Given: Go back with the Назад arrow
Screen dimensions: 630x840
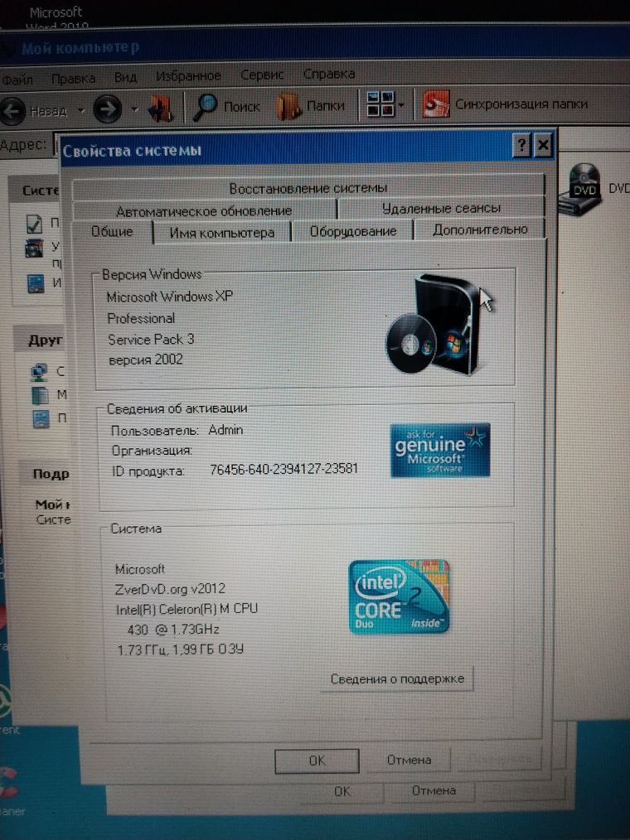Looking at the screenshot, I should [x=13, y=111].
